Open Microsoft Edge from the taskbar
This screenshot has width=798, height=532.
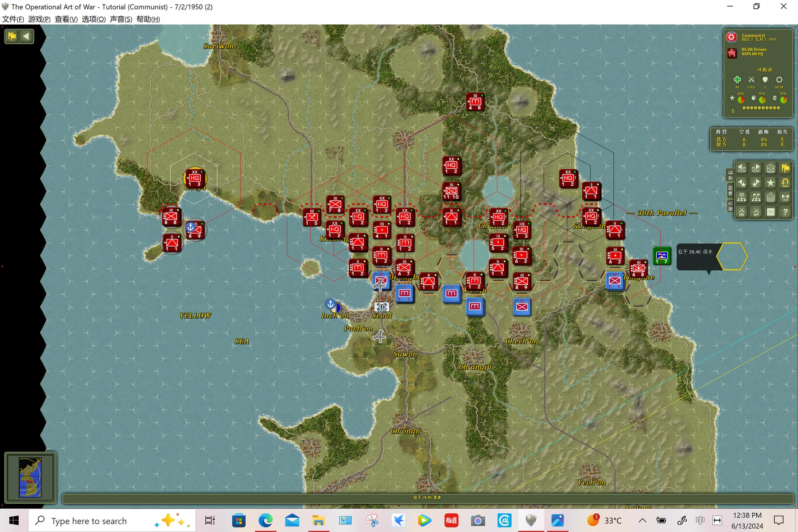tap(265, 520)
